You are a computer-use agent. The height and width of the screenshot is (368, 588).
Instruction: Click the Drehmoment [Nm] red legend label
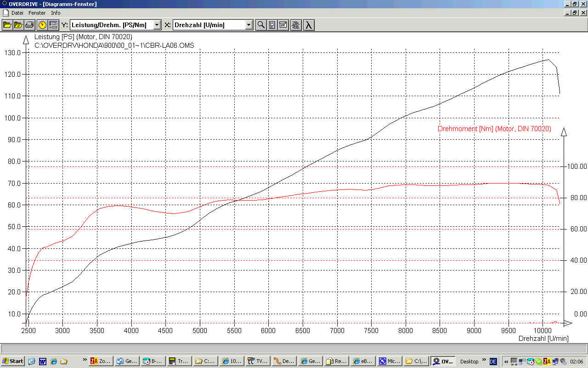(x=494, y=129)
